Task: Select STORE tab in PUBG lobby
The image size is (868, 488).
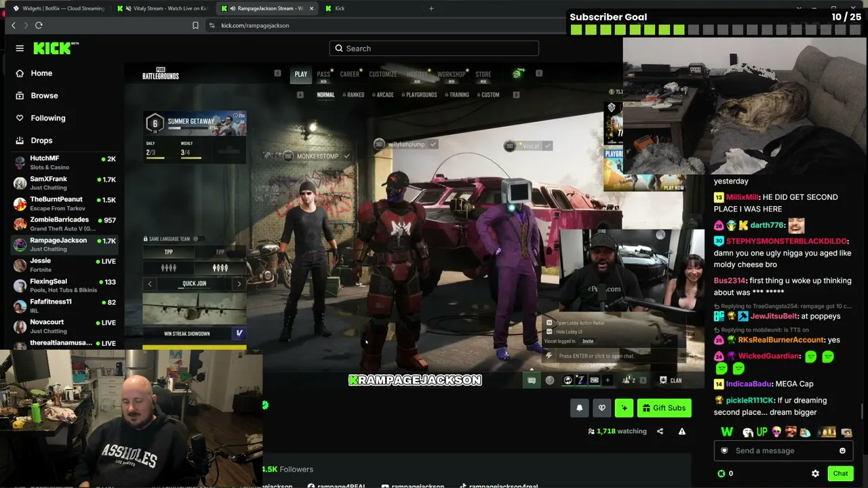Action: coord(483,74)
